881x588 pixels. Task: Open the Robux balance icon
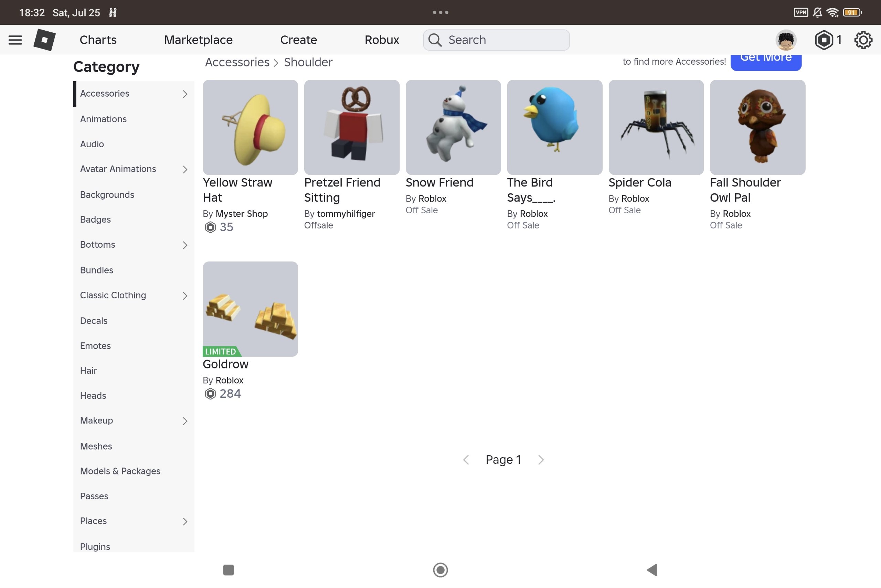pyautogui.click(x=824, y=40)
